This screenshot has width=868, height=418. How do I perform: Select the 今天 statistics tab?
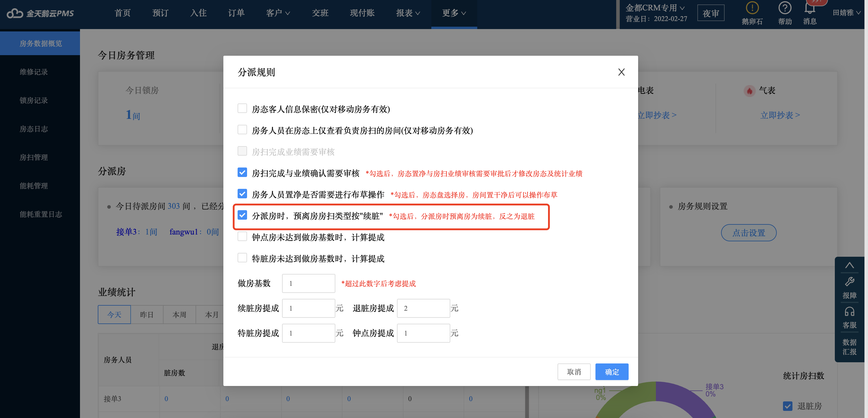[x=114, y=315]
